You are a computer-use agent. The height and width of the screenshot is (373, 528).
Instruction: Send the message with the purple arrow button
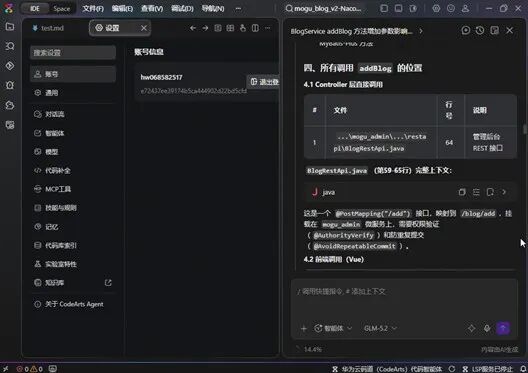pyautogui.click(x=503, y=328)
